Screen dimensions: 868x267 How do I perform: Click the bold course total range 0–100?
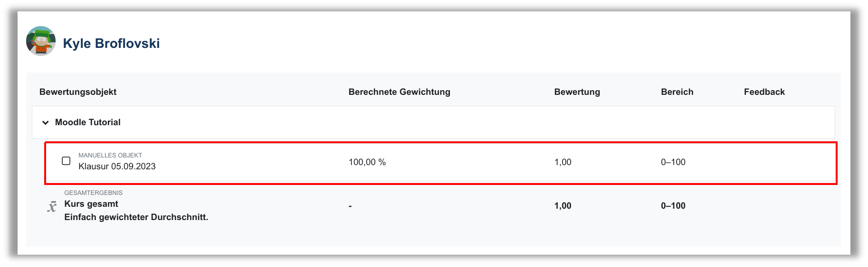click(x=673, y=206)
